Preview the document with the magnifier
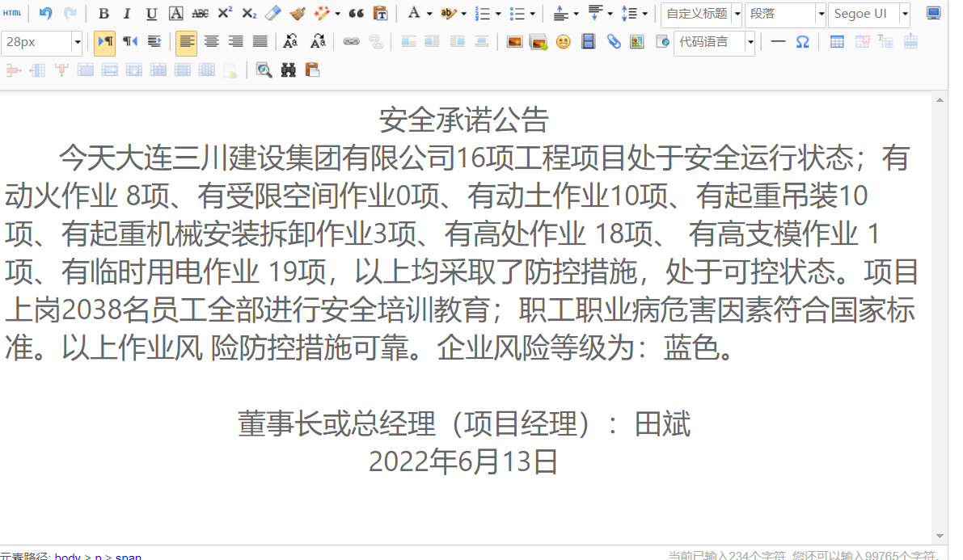The width and height of the screenshot is (963, 560). coord(264,69)
